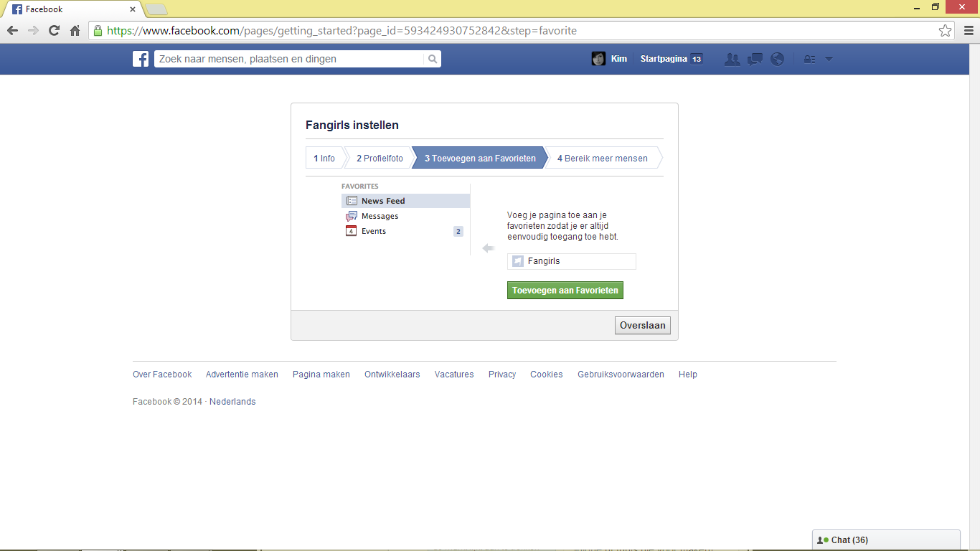Screen dimensions: 980x551
Task: Click Kim's profile picture thumbnail
Action: pos(598,59)
